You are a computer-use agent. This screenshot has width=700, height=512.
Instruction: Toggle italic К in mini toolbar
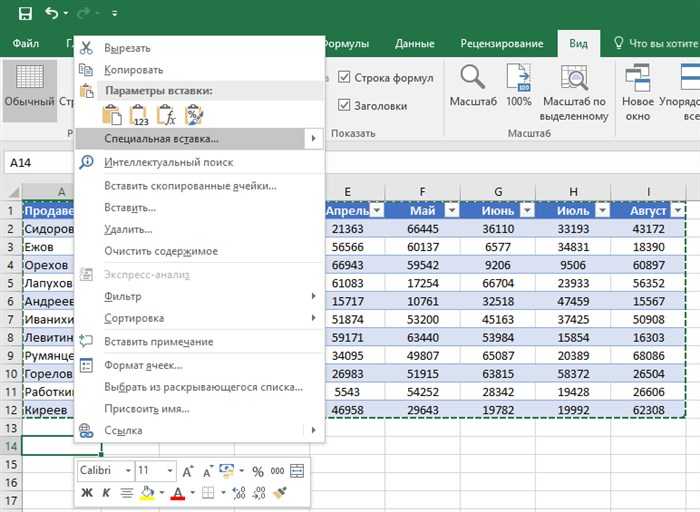[106, 493]
